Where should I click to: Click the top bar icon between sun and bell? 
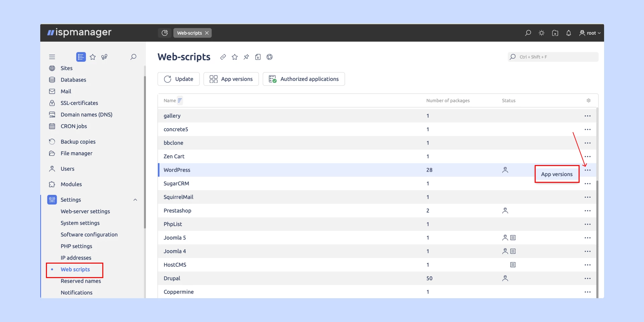pyautogui.click(x=555, y=33)
